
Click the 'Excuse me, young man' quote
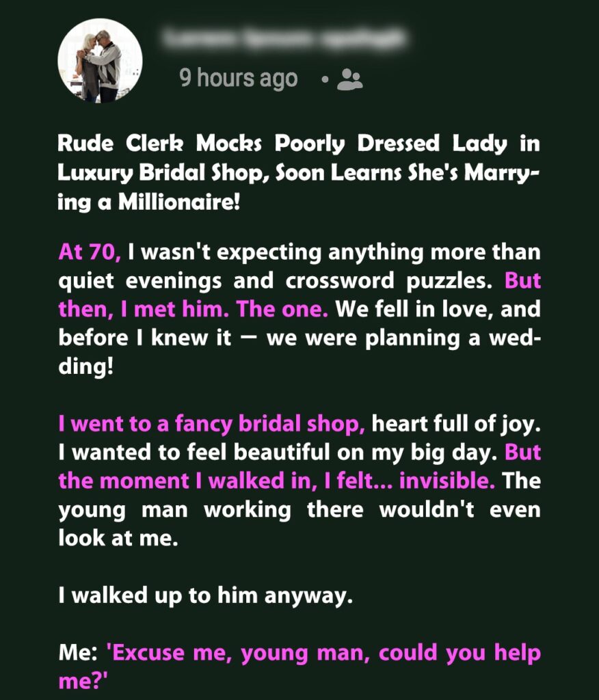pyautogui.click(x=299, y=667)
